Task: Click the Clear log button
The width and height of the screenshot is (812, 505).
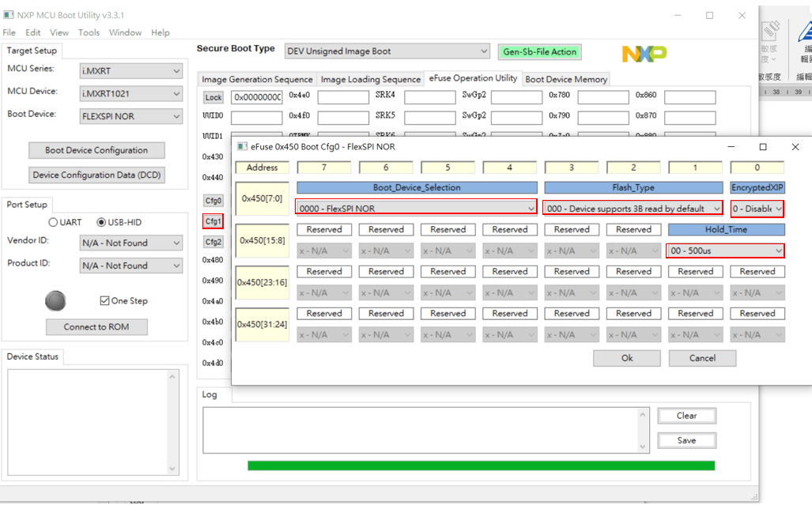Action: 686,416
